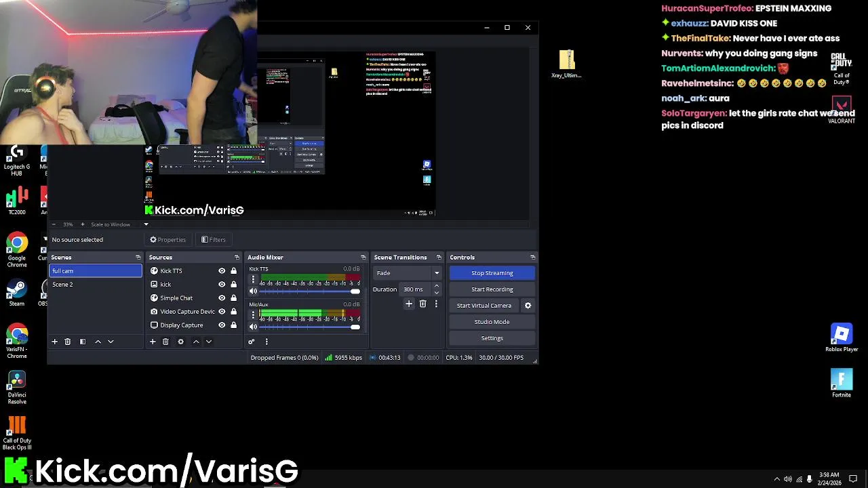Click Start Virtual Camera button

484,306
